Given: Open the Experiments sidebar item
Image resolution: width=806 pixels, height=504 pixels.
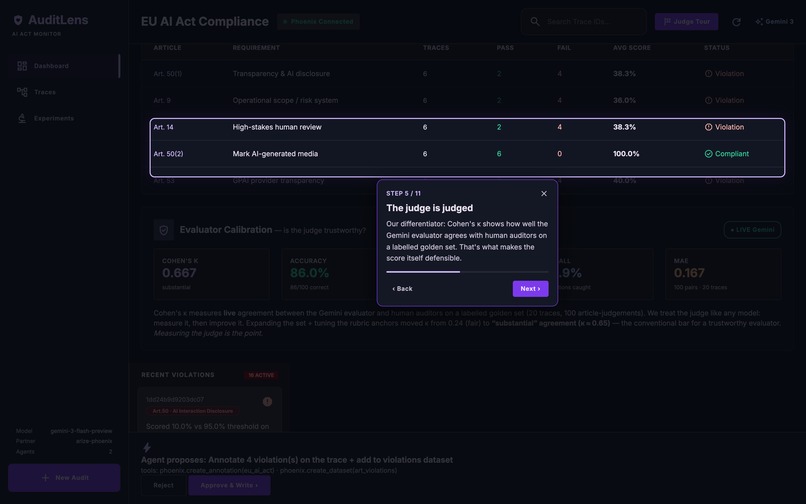Looking at the screenshot, I should point(64,118).
